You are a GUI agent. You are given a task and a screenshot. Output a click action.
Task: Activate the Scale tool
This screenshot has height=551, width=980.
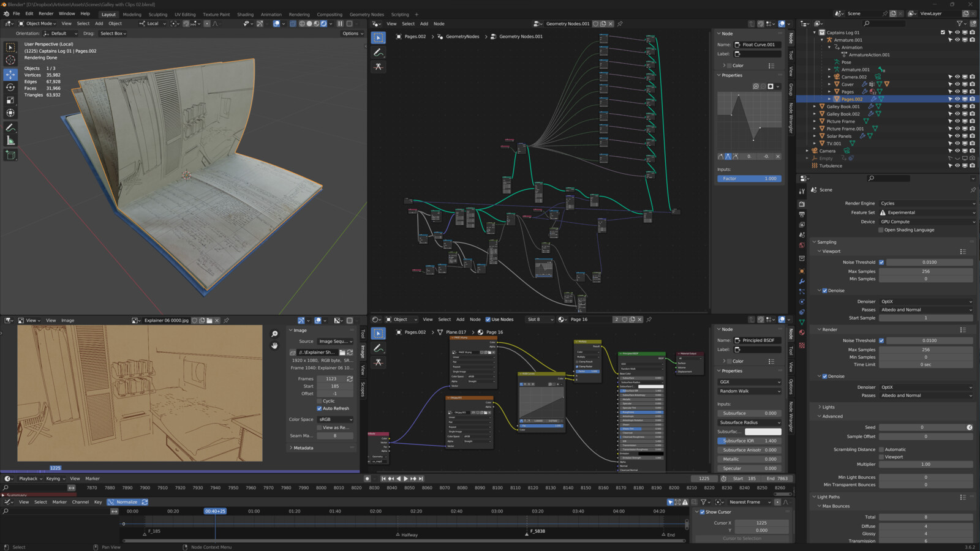pos(10,100)
